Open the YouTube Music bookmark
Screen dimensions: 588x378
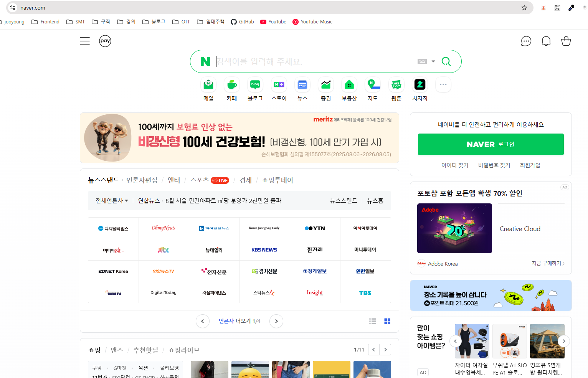pos(312,22)
